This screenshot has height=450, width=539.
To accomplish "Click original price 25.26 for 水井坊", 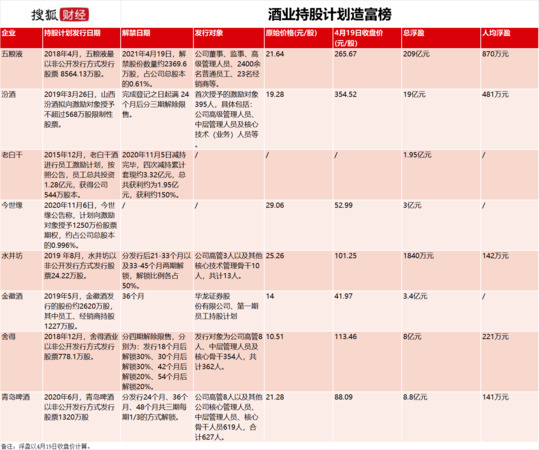I will 275,256.
